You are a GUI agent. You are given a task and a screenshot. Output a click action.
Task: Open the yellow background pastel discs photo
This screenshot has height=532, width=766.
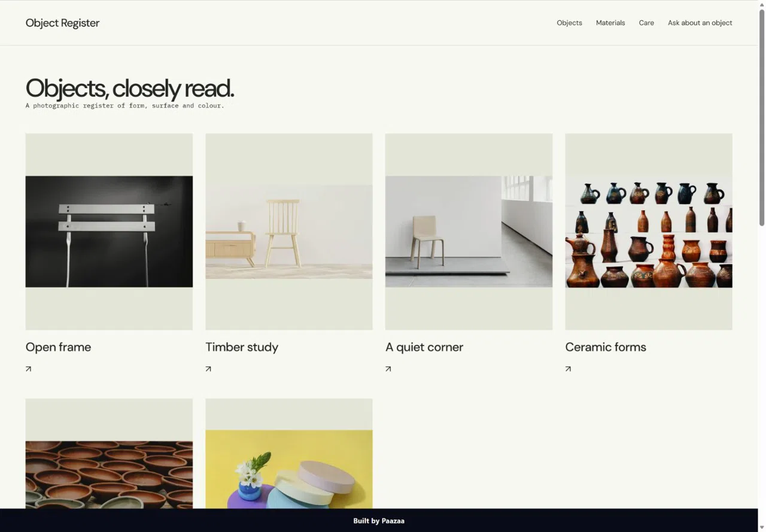click(289, 469)
